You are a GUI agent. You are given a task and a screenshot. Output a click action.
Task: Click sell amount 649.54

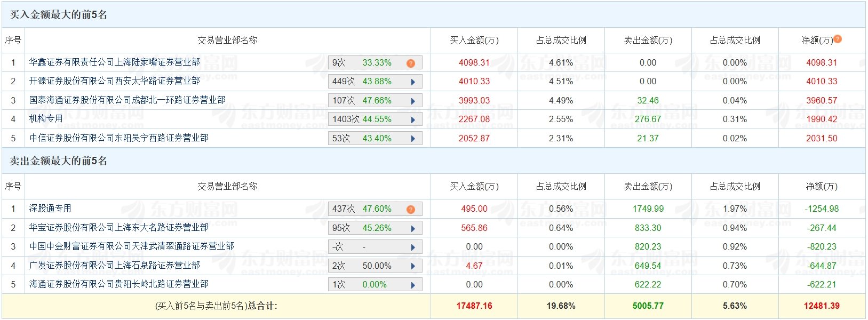click(x=648, y=266)
